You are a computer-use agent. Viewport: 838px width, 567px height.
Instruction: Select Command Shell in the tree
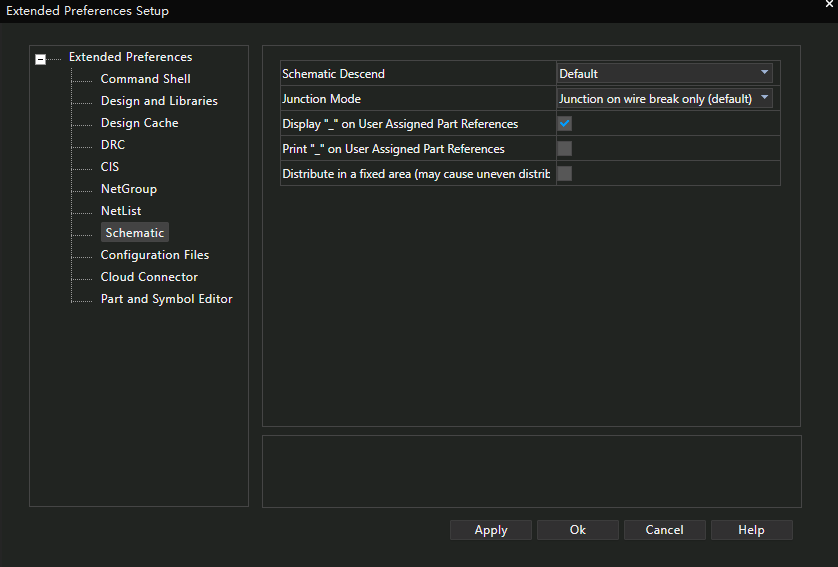click(x=145, y=79)
